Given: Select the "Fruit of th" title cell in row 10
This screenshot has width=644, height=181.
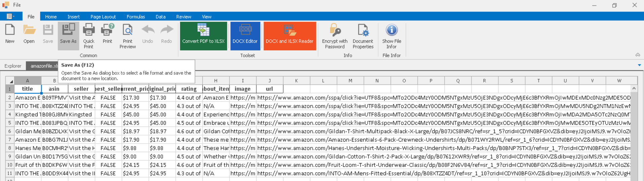Looking at the screenshot, I should (28, 165).
